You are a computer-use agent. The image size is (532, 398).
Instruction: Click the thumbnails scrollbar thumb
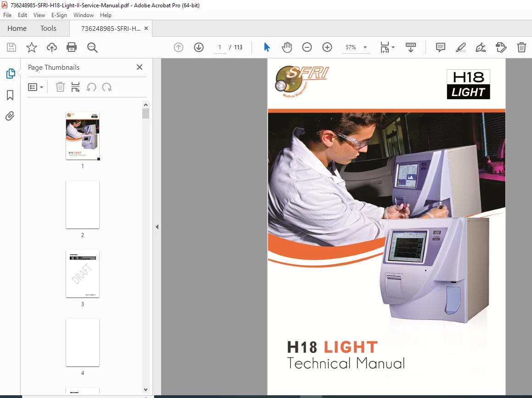click(146, 114)
